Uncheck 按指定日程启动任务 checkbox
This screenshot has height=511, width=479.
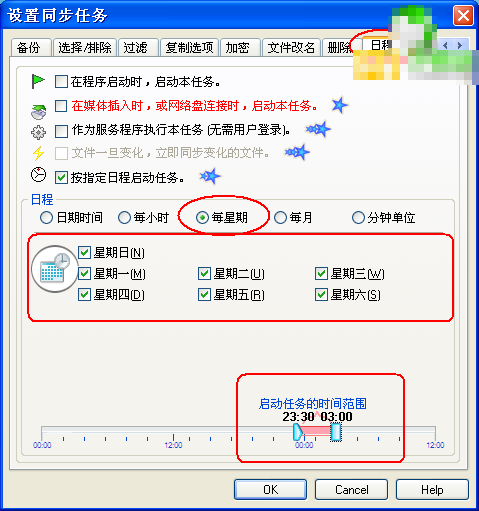pyautogui.click(x=61, y=178)
